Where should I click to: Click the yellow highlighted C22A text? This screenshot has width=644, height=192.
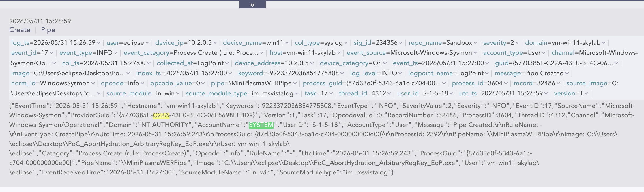click(x=161, y=115)
